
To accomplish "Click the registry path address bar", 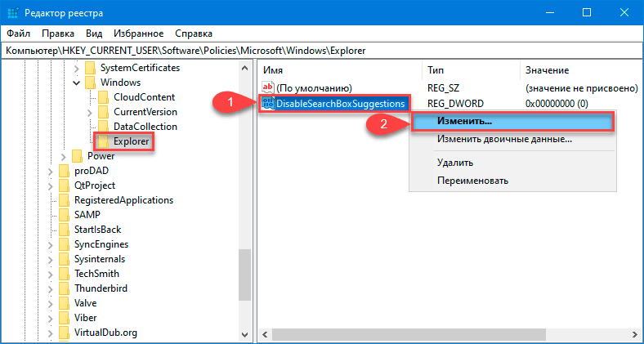I will coord(322,51).
